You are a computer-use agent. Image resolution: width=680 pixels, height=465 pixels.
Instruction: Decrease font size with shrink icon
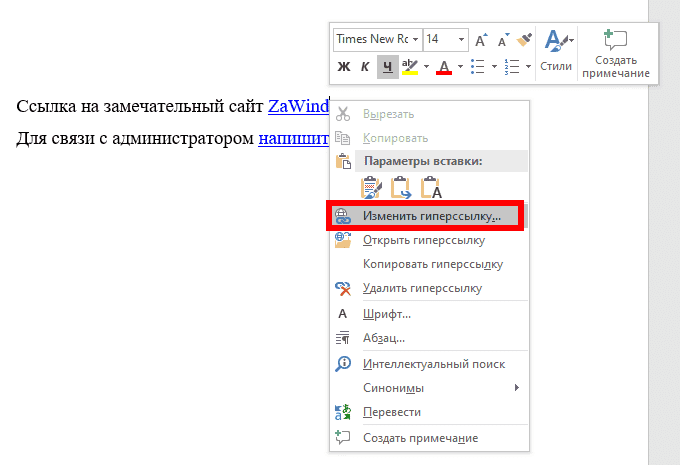pyautogui.click(x=503, y=40)
